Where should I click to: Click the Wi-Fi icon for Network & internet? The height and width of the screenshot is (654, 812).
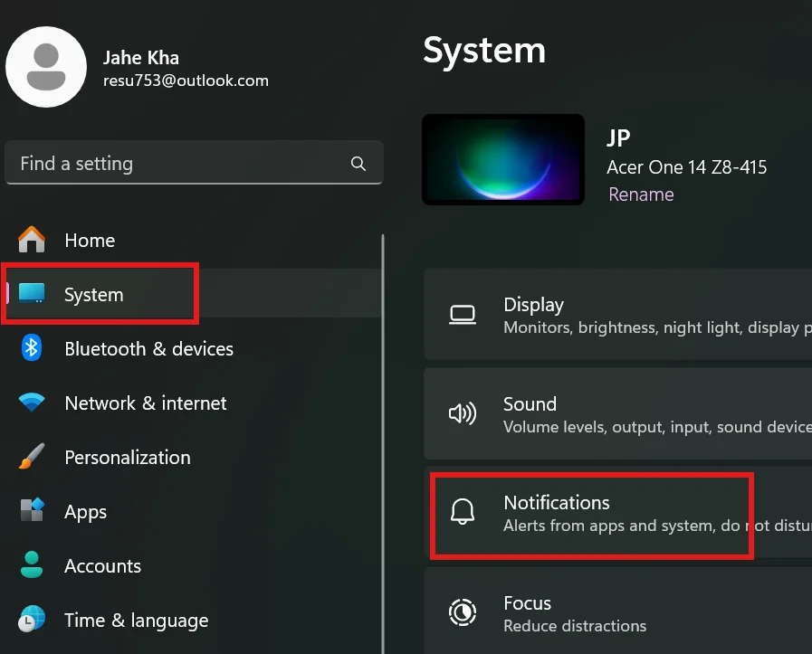[x=32, y=403]
